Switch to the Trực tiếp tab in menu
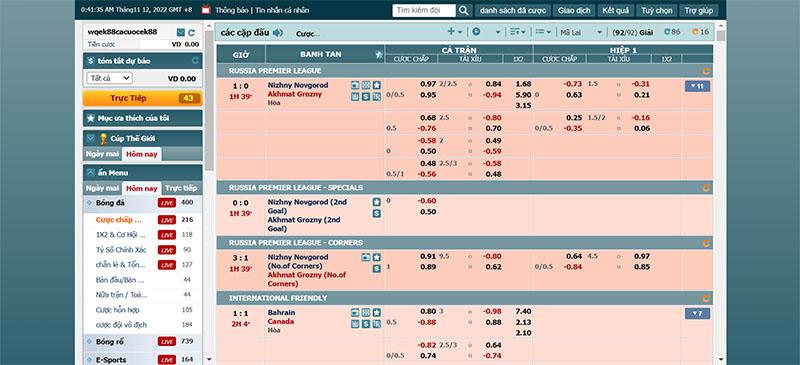This screenshot has width=800, height=365. coord(181,188)
